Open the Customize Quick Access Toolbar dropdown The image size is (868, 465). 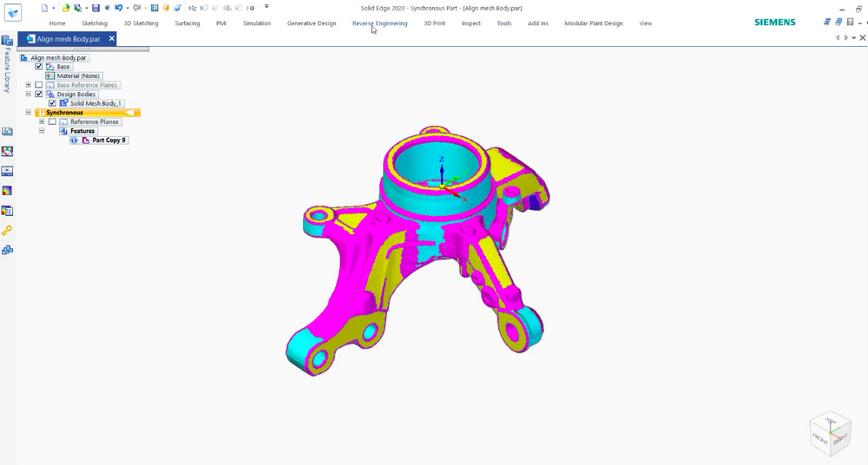(x=266, y=7)
